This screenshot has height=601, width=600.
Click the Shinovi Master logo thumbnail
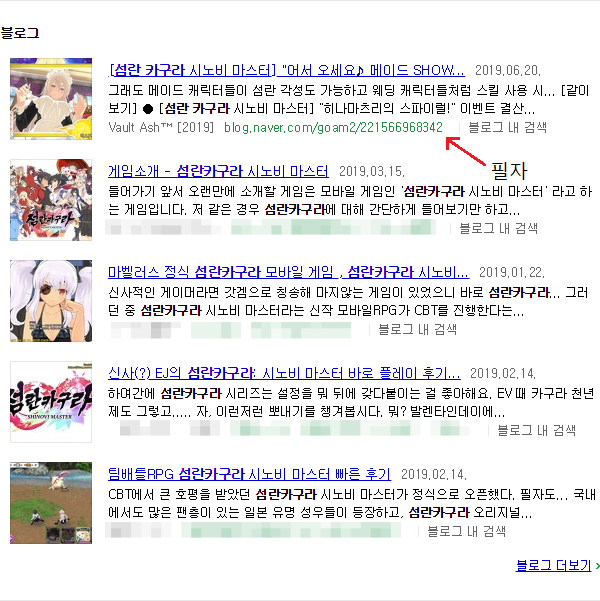tap(51, 402)
